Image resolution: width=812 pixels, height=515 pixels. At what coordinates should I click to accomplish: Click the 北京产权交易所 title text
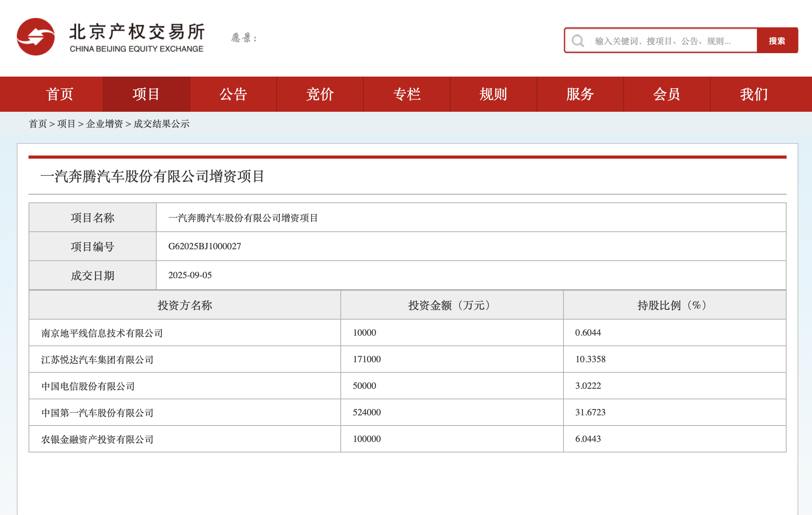click(137, 32)
